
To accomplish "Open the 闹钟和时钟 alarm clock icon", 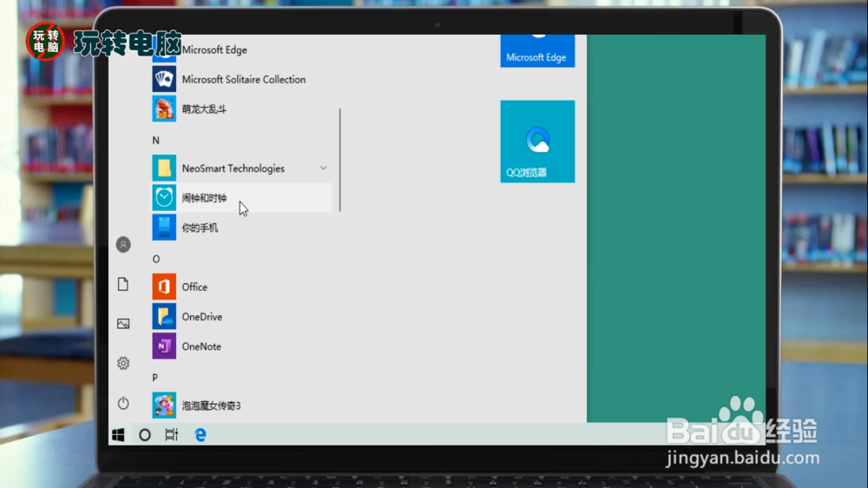I will click(164, 198).
